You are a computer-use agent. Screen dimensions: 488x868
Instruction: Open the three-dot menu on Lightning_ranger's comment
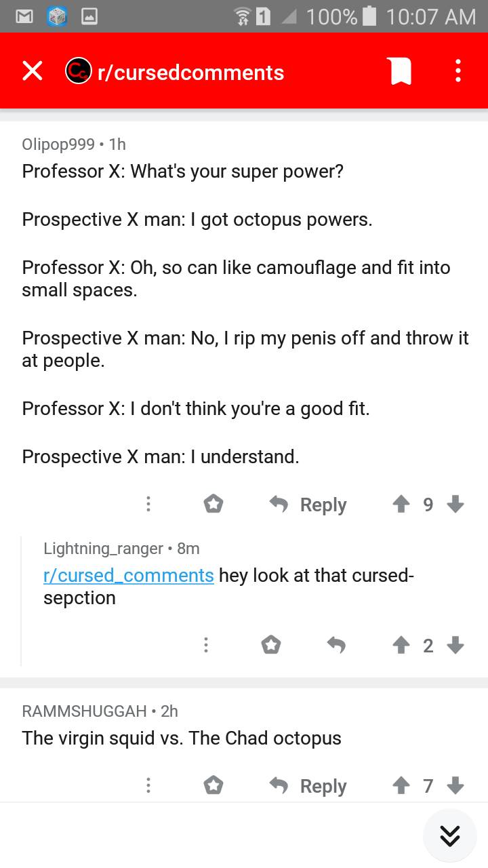pos(206,645)
